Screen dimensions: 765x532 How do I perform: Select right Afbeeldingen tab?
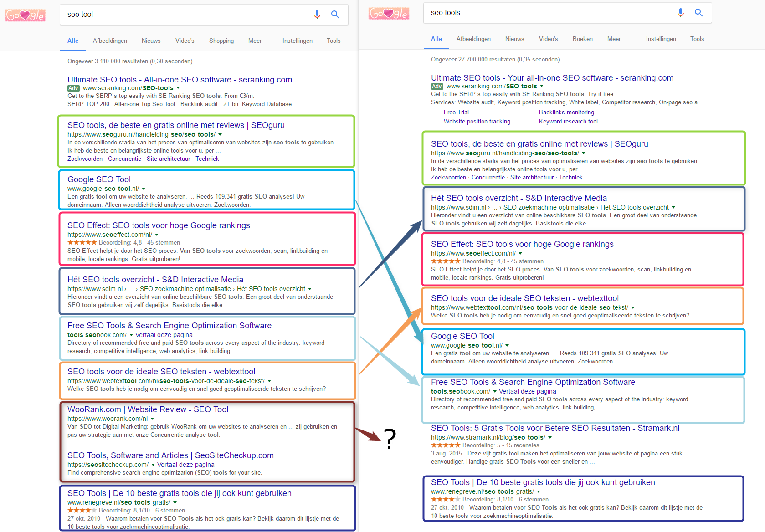coord(473,39)
